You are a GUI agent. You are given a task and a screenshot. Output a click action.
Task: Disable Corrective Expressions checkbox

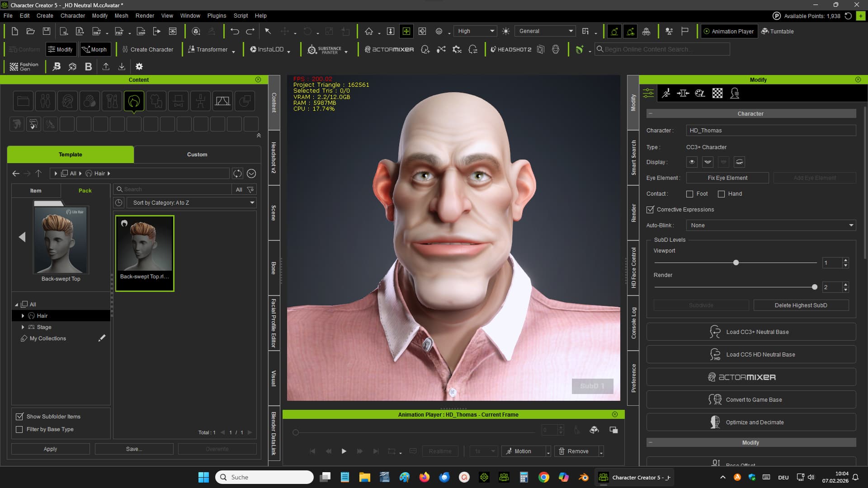tap(650, 210)
